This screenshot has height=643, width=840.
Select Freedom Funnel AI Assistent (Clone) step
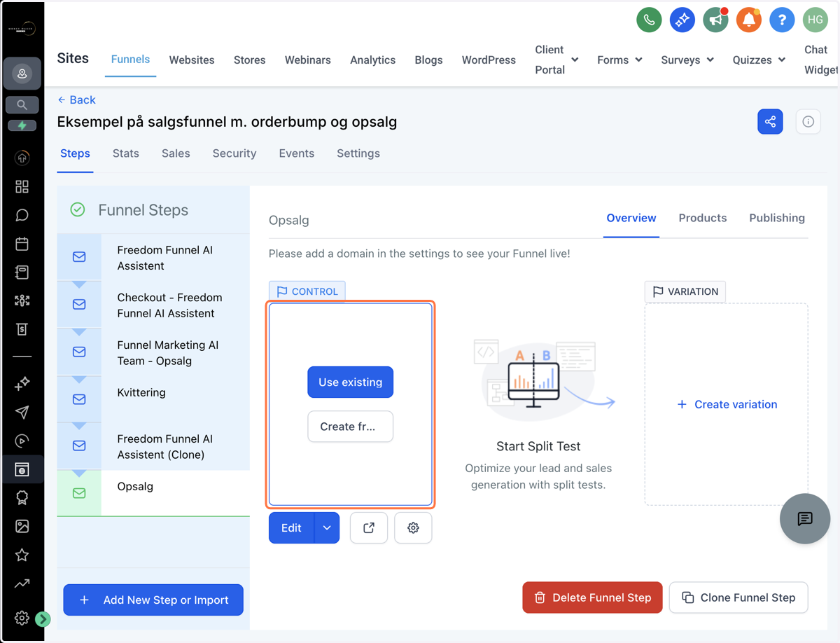click(153, 446)
